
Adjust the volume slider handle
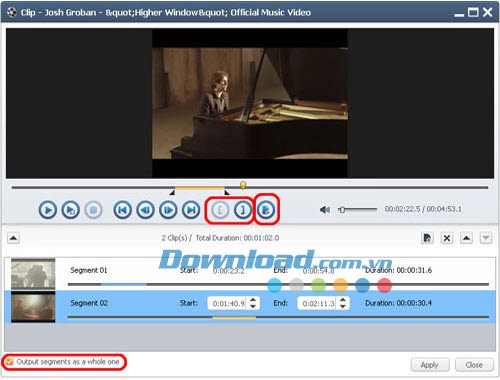point(342,210)
